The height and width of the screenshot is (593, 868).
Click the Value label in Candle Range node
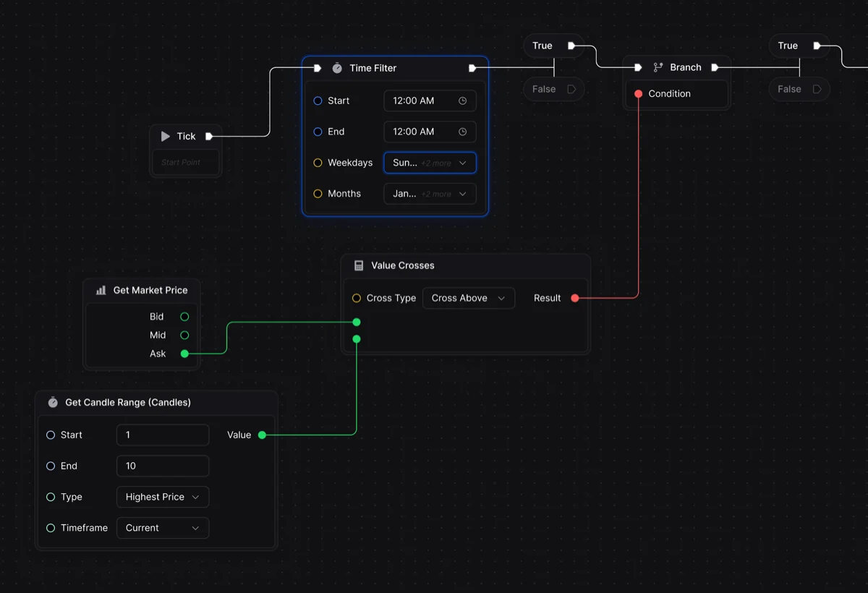pos(239,435)
